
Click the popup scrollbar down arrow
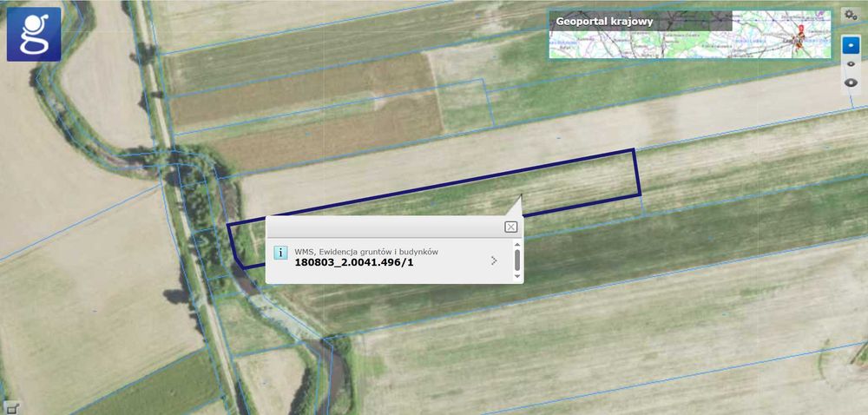coord(517,276)
